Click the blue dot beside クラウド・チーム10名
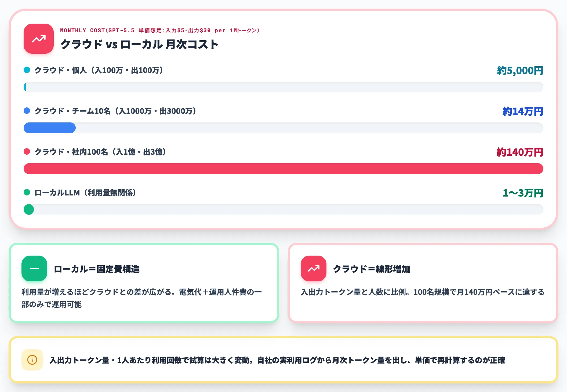The width and height of the screenshot is (567, 392). [x=27, y=111]
